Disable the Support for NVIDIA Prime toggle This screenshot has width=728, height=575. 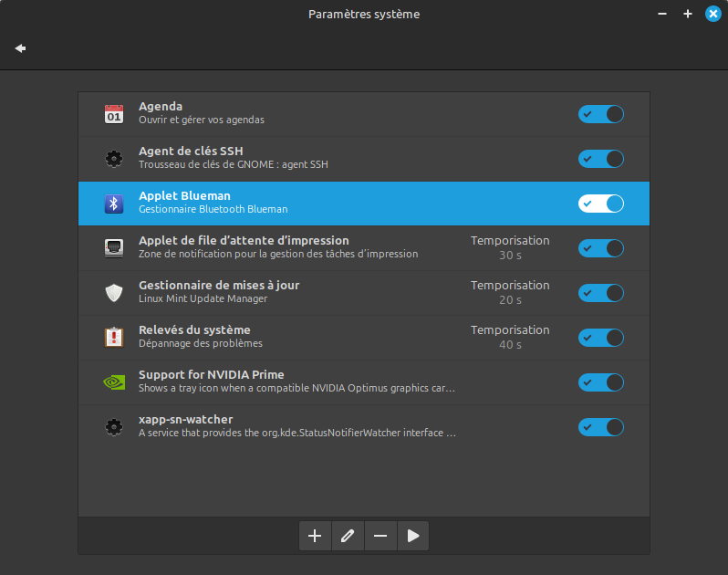point(600,382)
